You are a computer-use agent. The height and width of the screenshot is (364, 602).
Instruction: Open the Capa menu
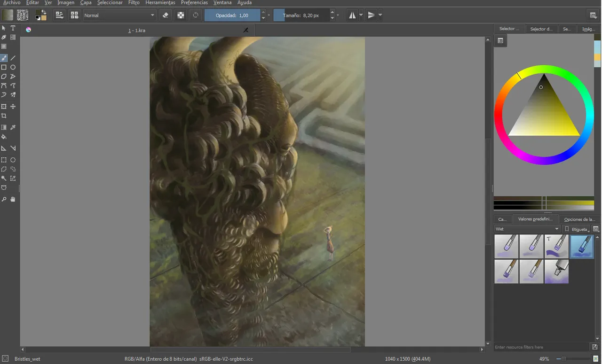coord(86,3)
